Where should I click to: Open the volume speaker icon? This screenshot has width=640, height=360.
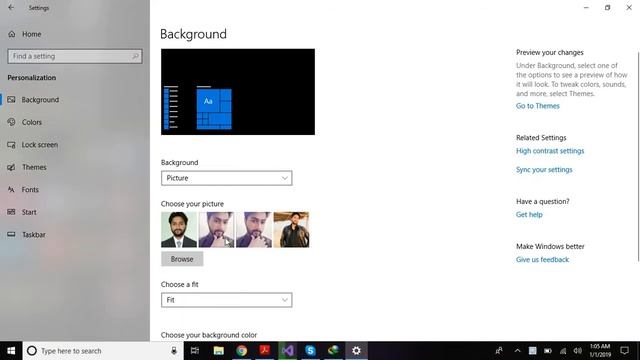[578, 351]
